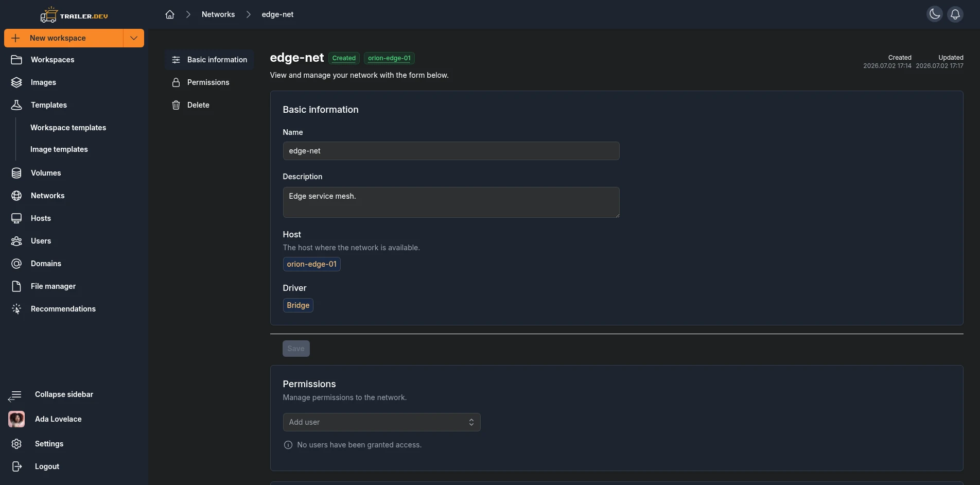Click the Collapse sidebar icon
Viewport: 980px width, 485px height.
click(x=15, y=395)
